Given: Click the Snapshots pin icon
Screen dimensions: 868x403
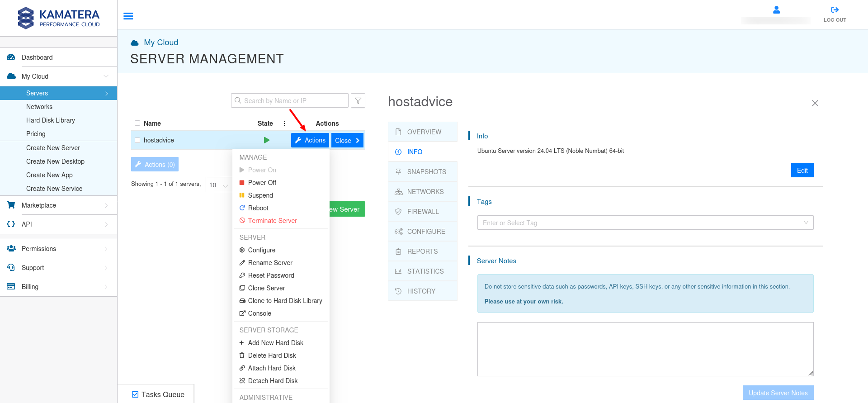Looking at the screenshot, I should tap(398, 172).
